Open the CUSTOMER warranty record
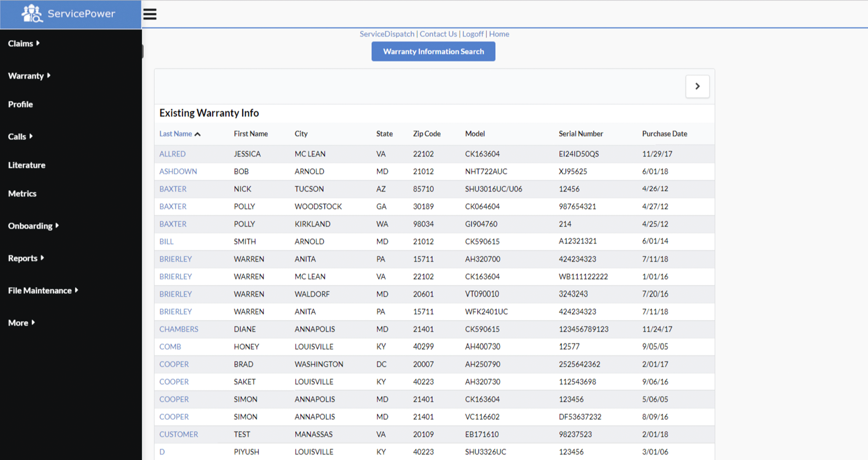 (179, 434)
